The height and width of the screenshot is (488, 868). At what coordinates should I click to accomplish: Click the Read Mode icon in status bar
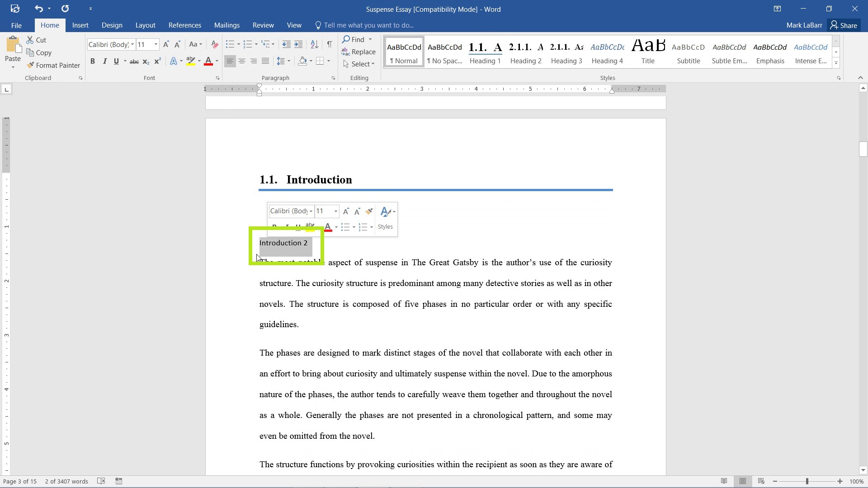click(724, 481)
